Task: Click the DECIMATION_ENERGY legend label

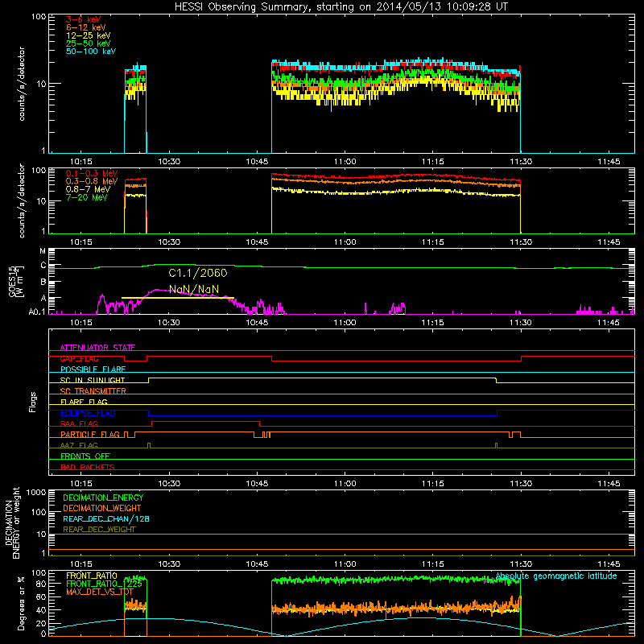Action: coord(103,497)
